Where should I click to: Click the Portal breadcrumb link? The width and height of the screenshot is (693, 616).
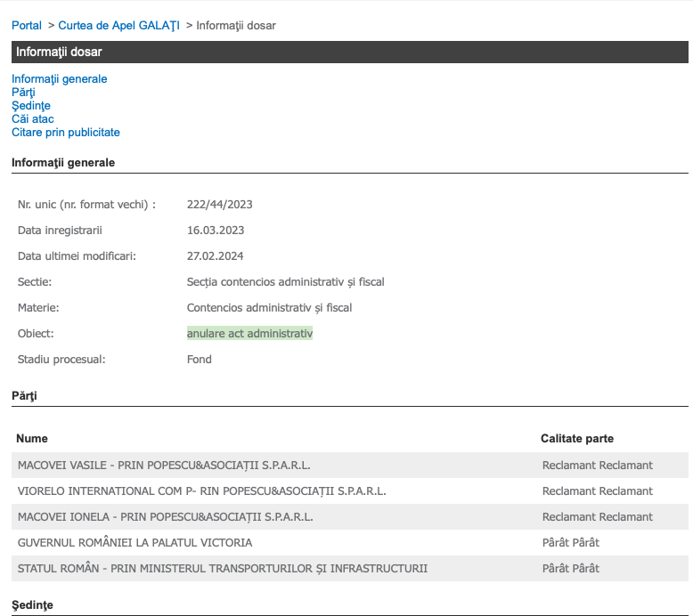click(27, 26)
